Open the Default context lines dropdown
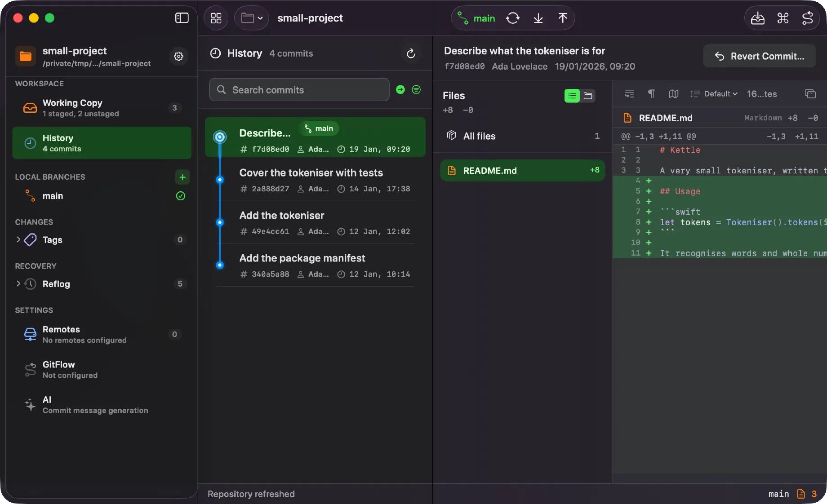The height and width of the screenshot is (504, 827). (x=714, y=93)
